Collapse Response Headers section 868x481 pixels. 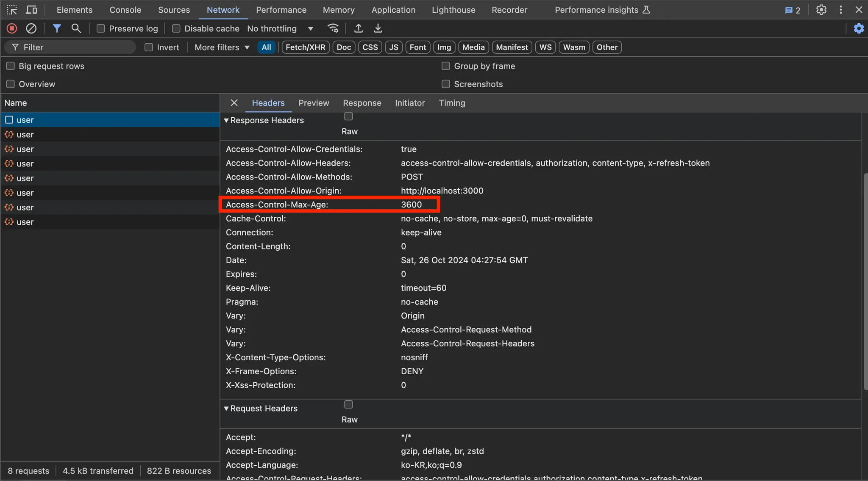click(226, 120)
